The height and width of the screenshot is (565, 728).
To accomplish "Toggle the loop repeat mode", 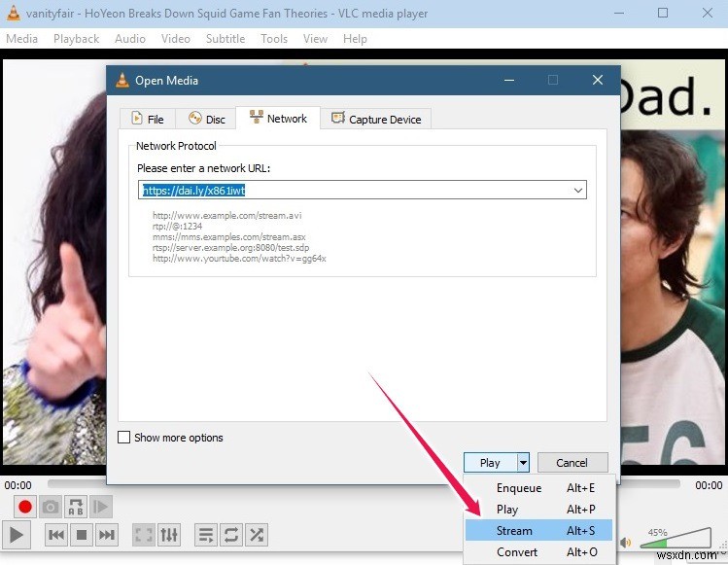I will 230,535.
